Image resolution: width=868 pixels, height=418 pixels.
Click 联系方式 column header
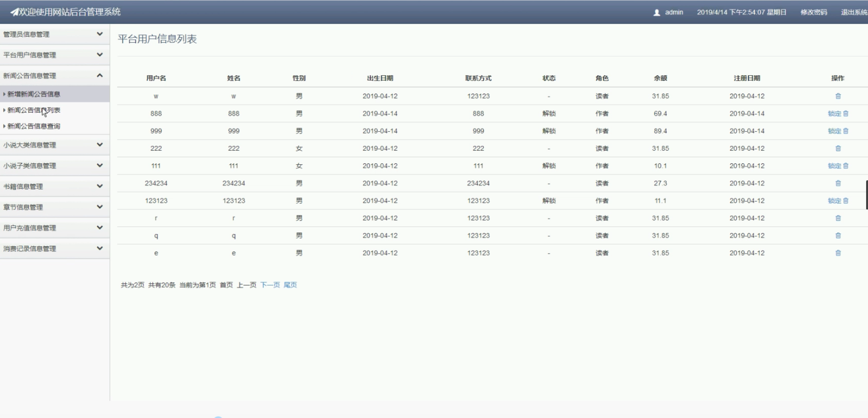pyautogui.click(x=478, y=78)
